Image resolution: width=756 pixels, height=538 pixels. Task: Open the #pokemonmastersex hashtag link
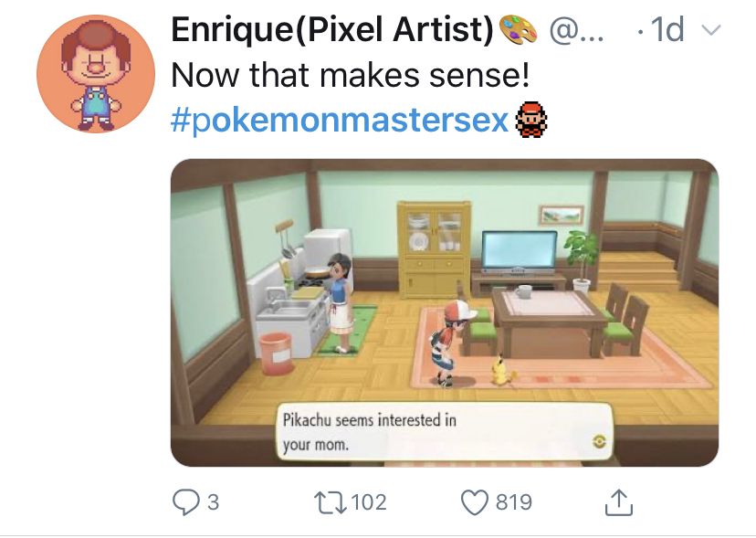(340, 120)
